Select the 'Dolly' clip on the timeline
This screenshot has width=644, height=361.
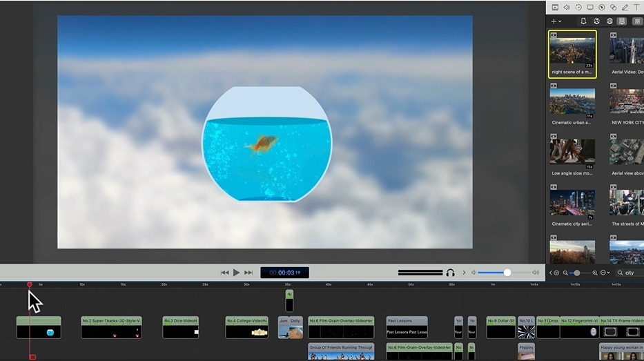pos(295,327)
